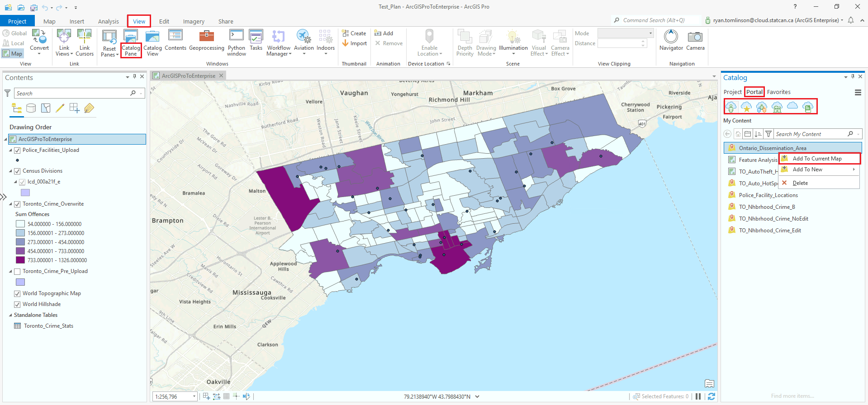Toggle World Topographic Map checkbox
This screenshot has height=405, width=868.
(x=17, y=294)
